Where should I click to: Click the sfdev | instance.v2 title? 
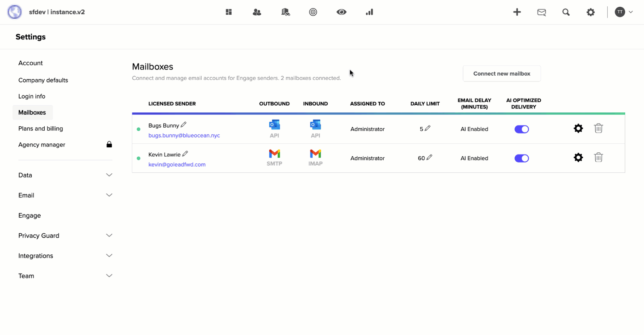click(57, 12)
